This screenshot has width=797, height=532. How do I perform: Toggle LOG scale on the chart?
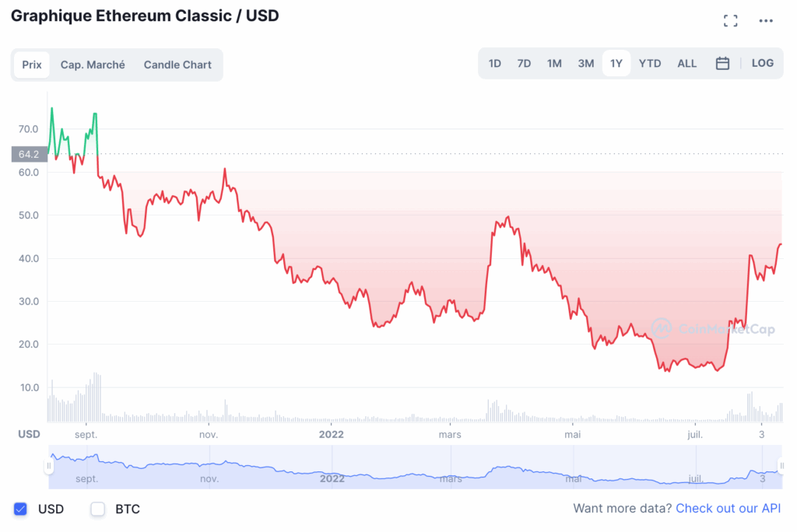[x=763, y=63]
